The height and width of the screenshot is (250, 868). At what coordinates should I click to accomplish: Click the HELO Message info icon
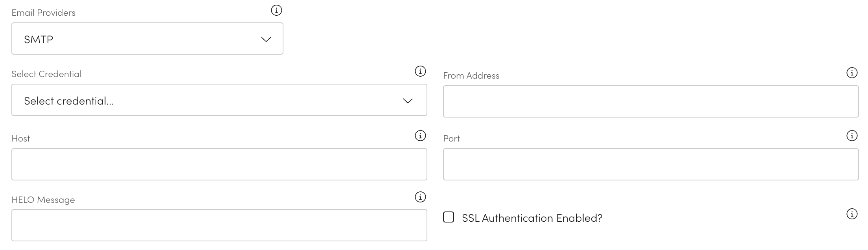(x=420, y=197)
